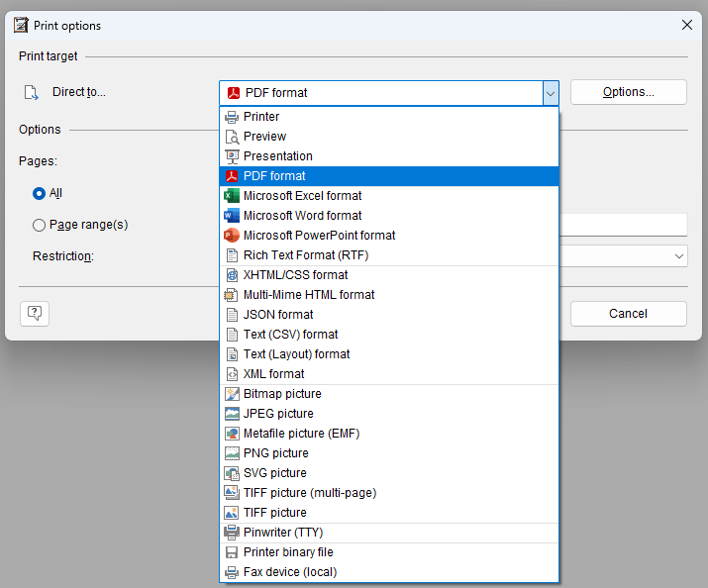The width and height of the screenshot is (708, 588).
Task: Choose JSON format from the list
Action: (x=278, y=315)
